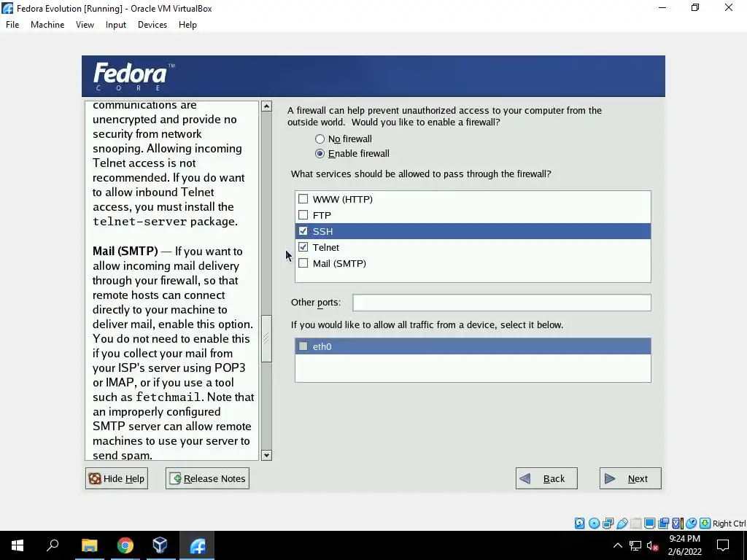
Task: Click the network tray icon
Action: 635,545
